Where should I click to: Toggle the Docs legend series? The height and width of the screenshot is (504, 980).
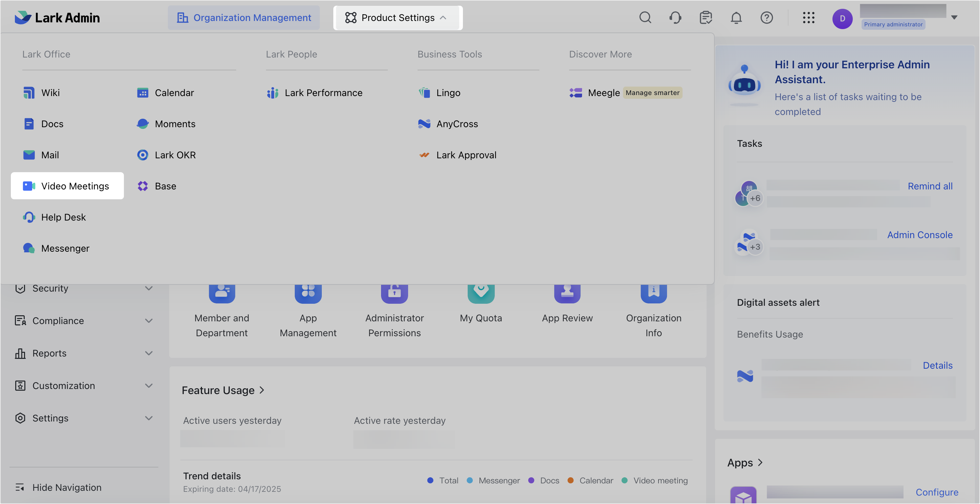[544, 480]
